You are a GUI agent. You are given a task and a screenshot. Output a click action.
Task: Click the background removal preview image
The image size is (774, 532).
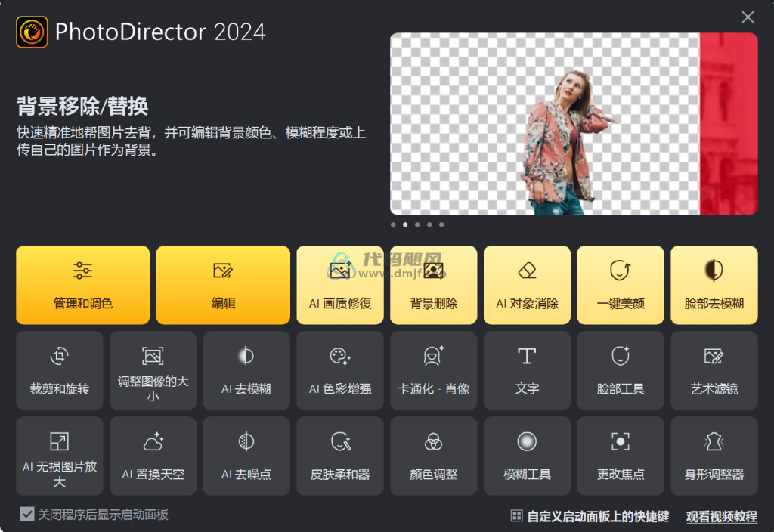tap(574, 124)
